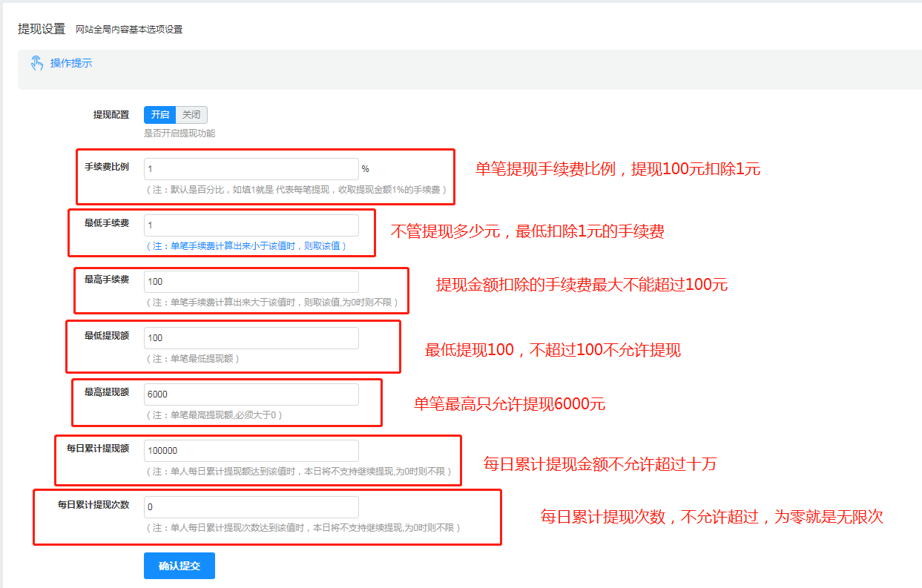Select the 最高手续费 input field
This screenshot has width=922, height=588.
251,282
